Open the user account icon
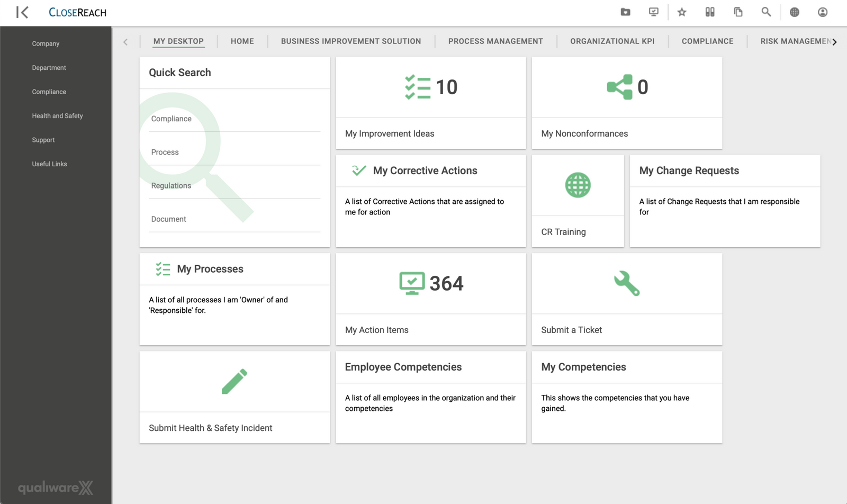The image size is (847, 504). pos(822,12)
